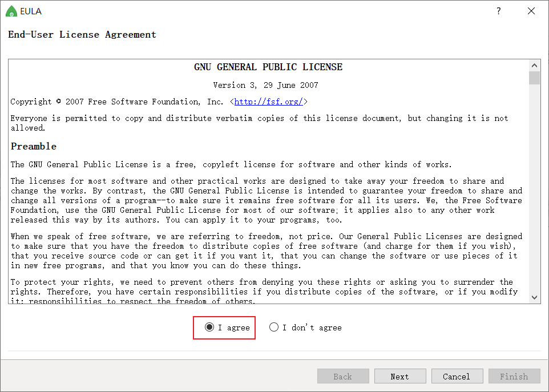The image size is (549, 392).
Task: Open the http://fsf.org/ link
Action: pyautogui.click(x=269, y=102)
